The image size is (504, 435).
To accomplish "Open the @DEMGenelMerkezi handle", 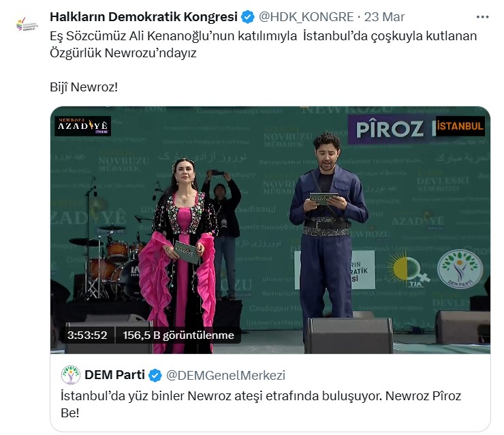I will point(225,375).
